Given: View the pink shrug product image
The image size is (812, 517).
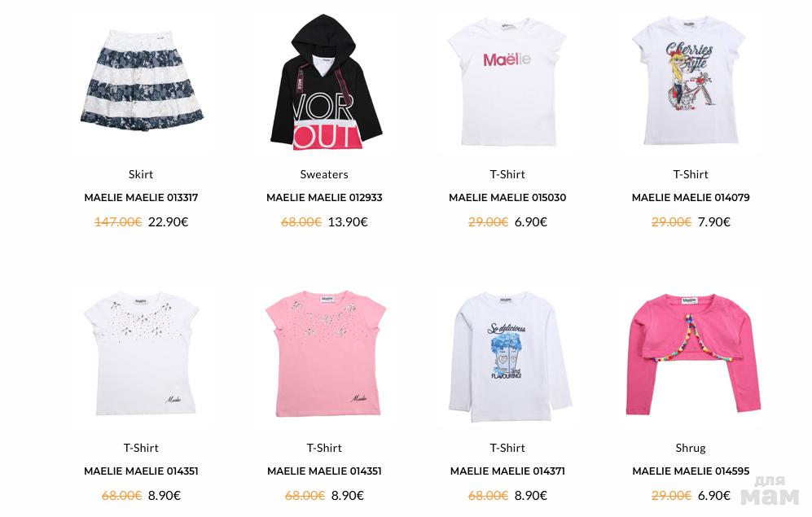Looking at the screenshot, I should (693, 354).
